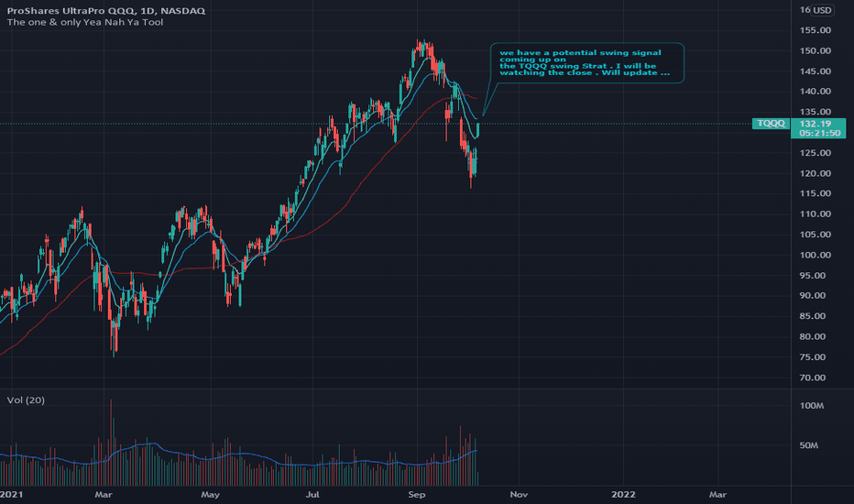Click the 132.19 current price label
This screenshot has width=854, height=504.
tap(816, 124)
